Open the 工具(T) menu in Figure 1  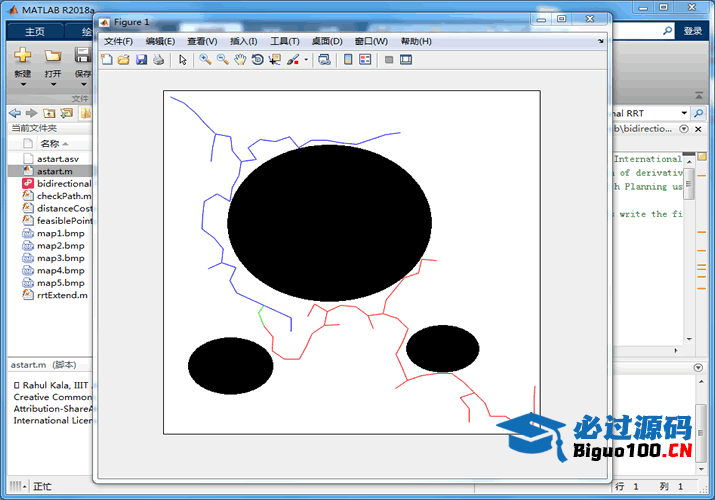pyautogui.click(x=285, y=41)
